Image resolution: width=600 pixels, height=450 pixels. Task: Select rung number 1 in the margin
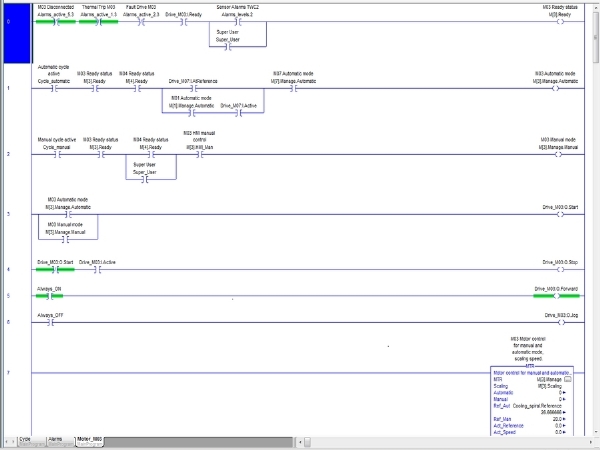(x=8, y=88)
